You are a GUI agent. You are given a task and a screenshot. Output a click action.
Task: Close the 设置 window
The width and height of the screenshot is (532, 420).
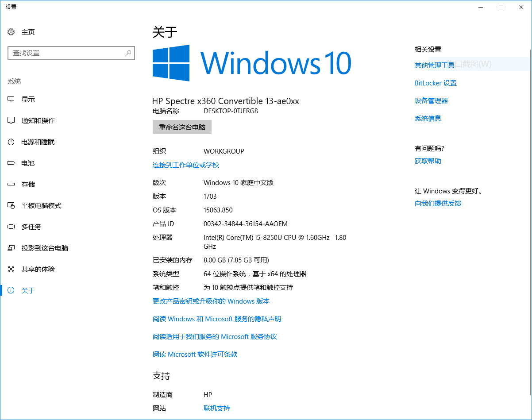pos(521,7)
